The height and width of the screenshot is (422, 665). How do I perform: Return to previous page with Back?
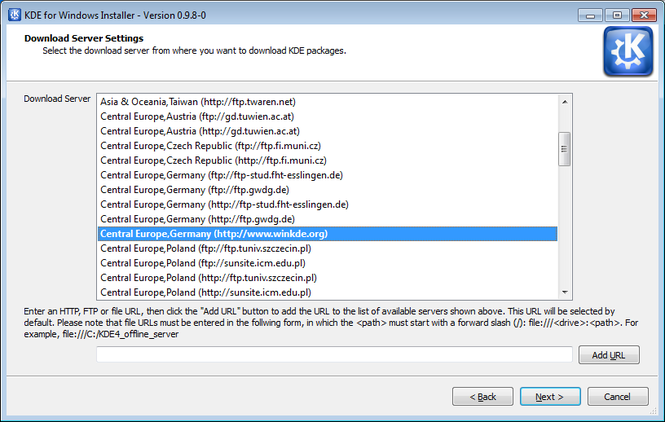(x=483, y=397)
